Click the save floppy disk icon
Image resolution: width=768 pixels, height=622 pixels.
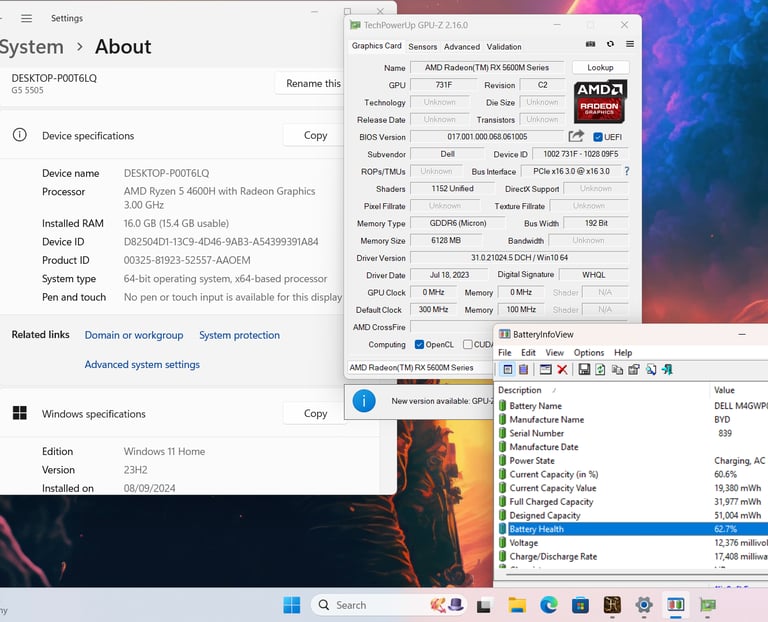[x=584, y=369]
